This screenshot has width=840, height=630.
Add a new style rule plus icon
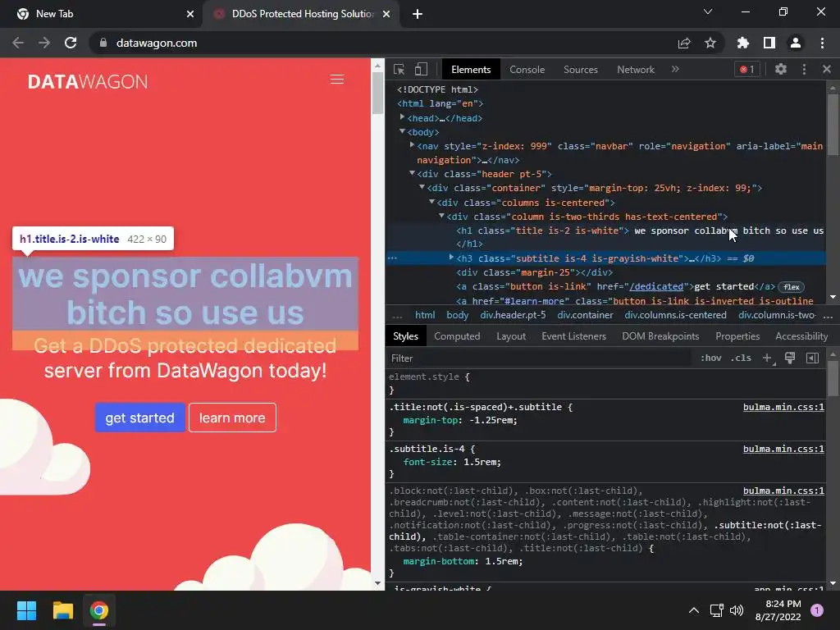767,358
